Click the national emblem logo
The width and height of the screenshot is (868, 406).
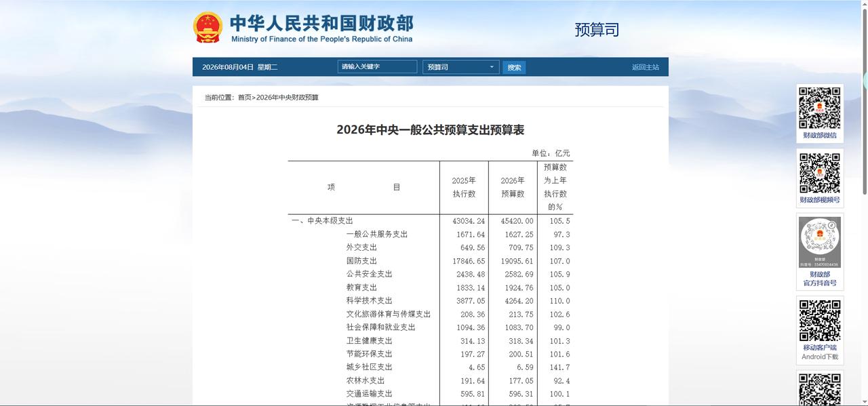(208, 28)
